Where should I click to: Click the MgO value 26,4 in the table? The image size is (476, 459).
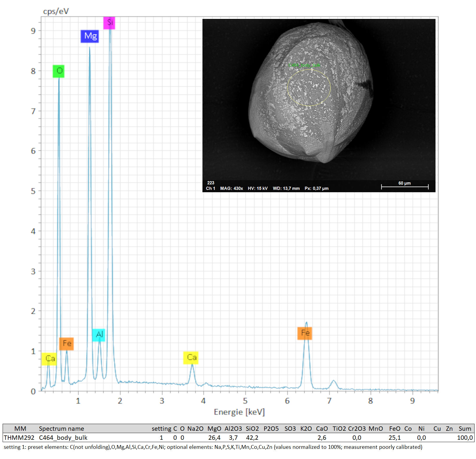click(214, 437)
